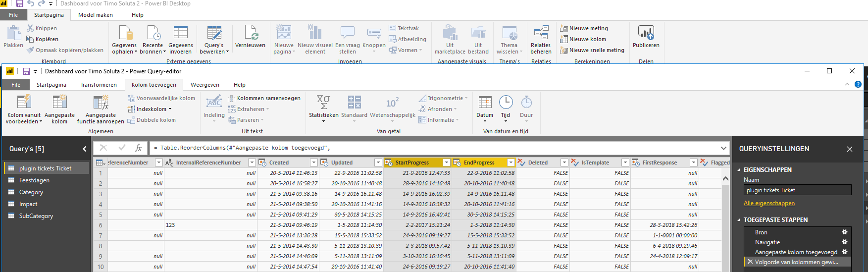This screenshot has height=272, width=868.
Task: Open filter dropdown for Created column
Action: pos(313,163)
